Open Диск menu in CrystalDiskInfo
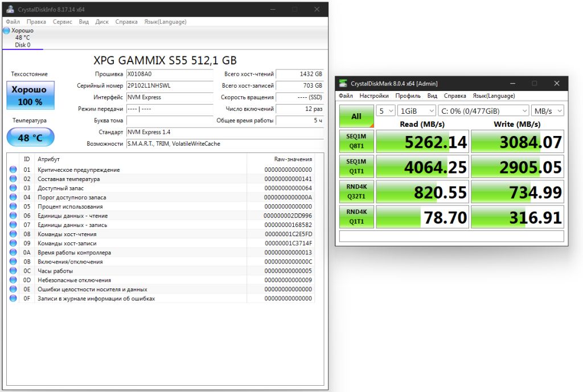Image resolution: width=583 pixels, height=392 pixels. point(102,22)
